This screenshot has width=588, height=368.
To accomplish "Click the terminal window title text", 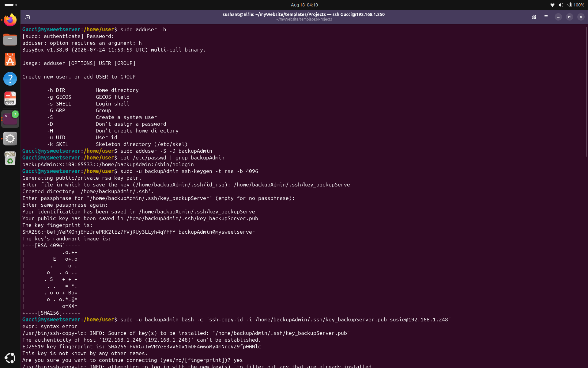I will pos(303,14).
